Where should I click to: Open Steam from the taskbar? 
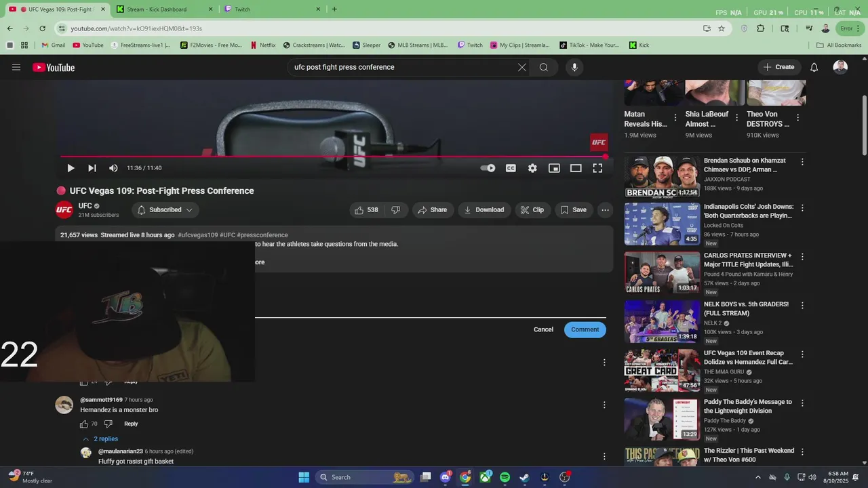pyautogui.click(x=524, y=477)
